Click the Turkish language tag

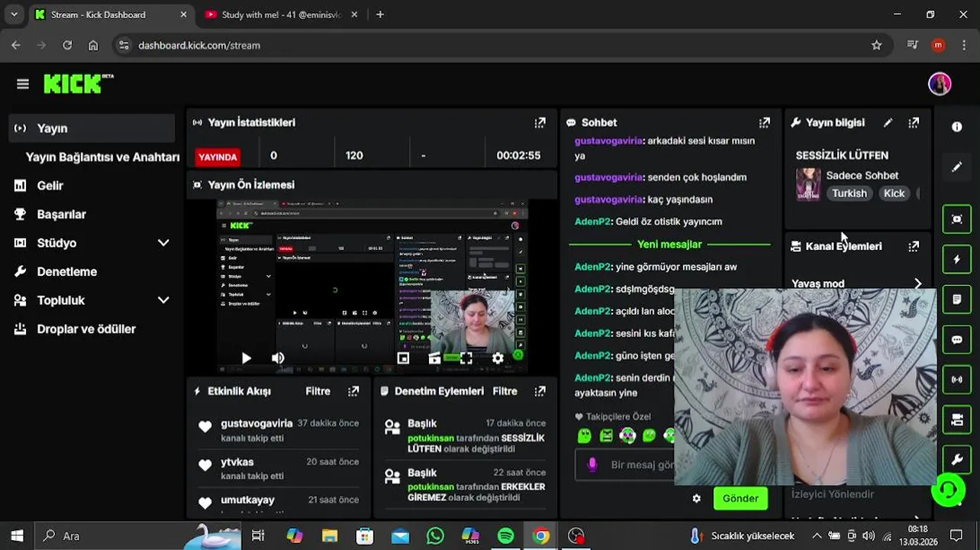click(849, 193)
